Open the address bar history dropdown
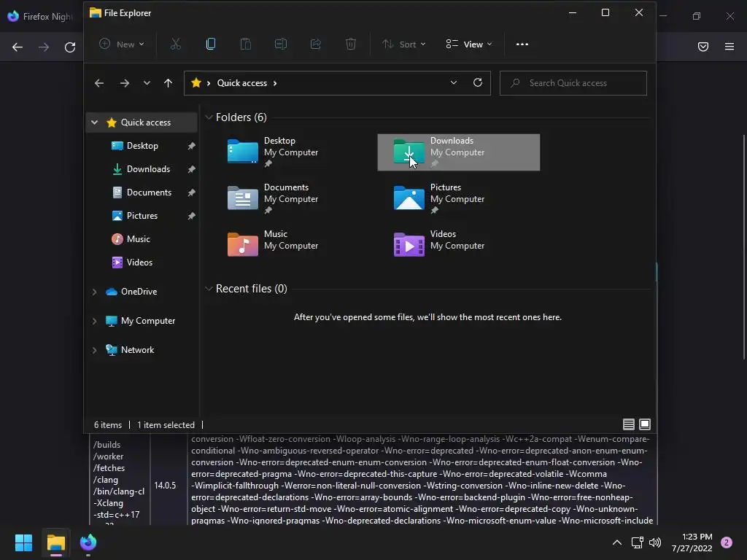This screenshot has width=747, height=560. pyautogui.click(x=454, y=83)
